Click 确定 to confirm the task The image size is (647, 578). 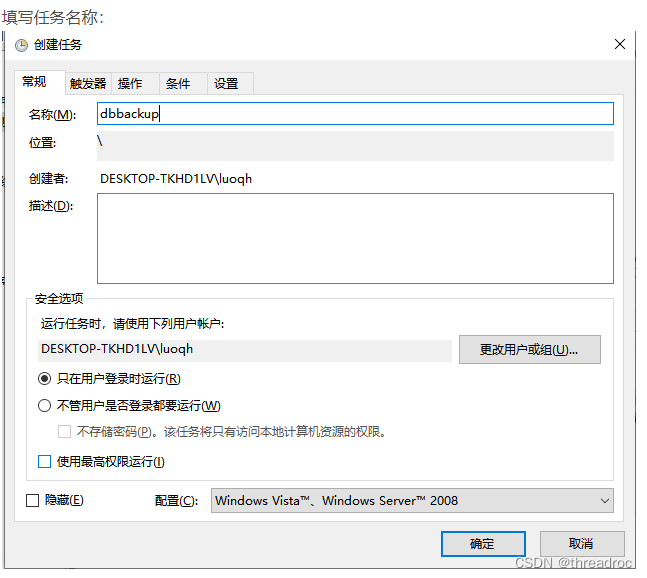[x=483, y=544]
